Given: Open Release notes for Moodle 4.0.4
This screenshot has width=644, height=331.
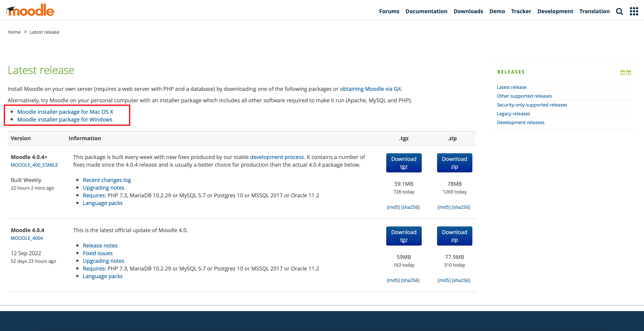Looking at the screenshot, I should [x=100, y=246].
